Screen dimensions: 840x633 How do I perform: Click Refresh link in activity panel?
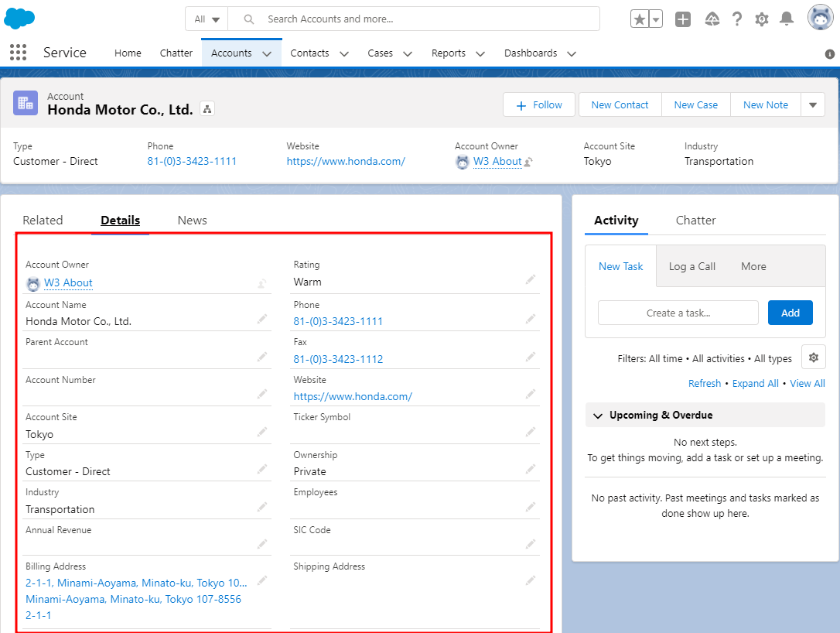point(705,383)
